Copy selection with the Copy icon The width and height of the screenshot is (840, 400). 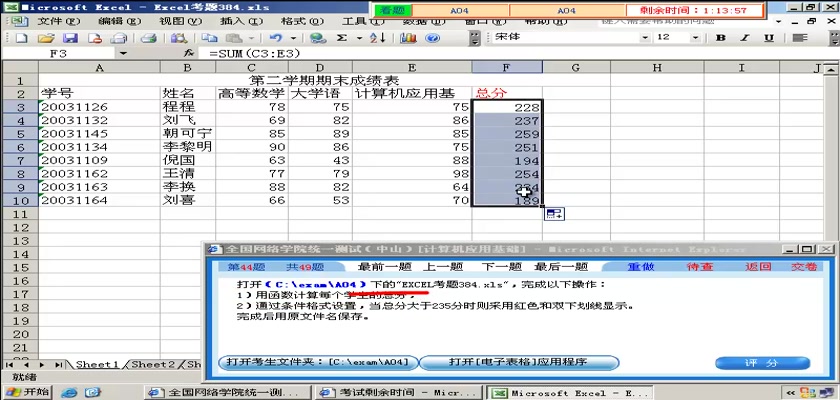[x=209, y=38]
